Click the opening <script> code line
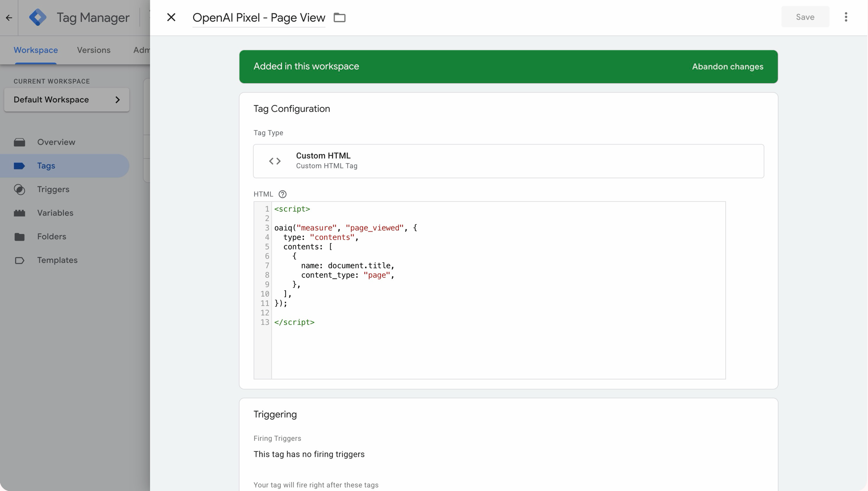 pyautogui.click(x=292, y=209)
